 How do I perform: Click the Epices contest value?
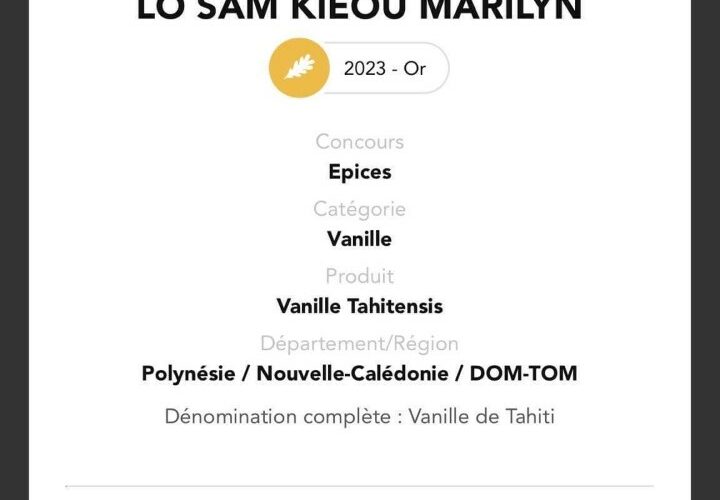[x=360, y=173]
